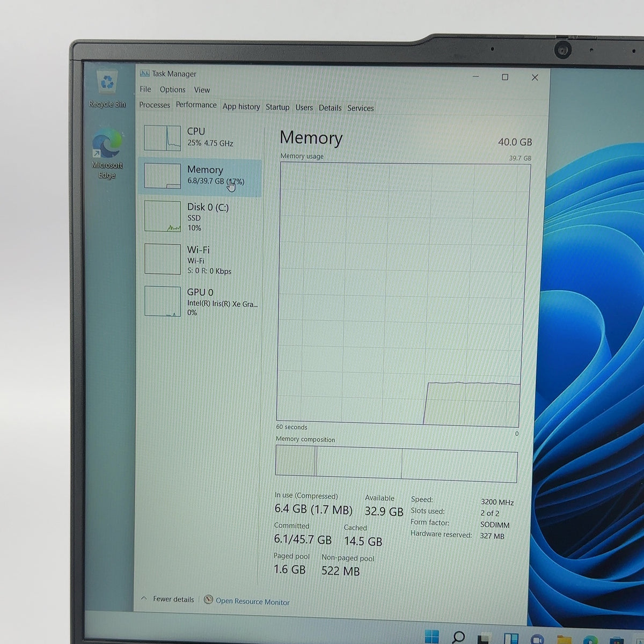
Task: Switch to the Processes tab
Action: (155, 105)
